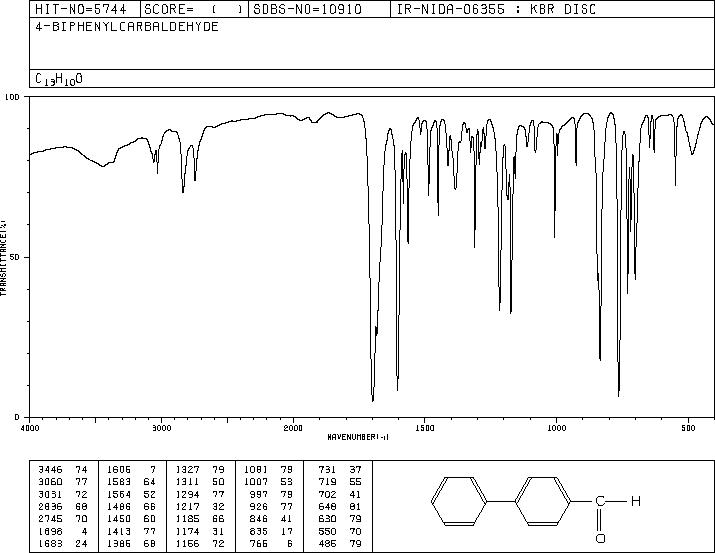Screen dimensions: 715x553
Task: Click the 500 tick label on x-axis
Action: coord(688,428)
